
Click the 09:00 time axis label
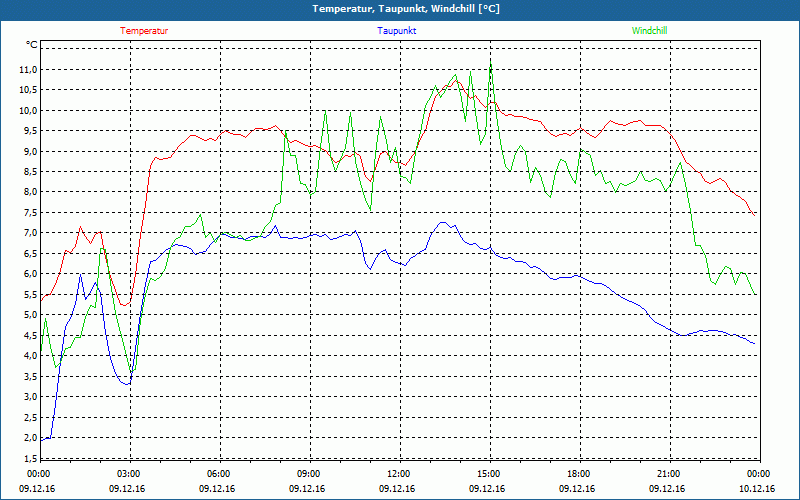pyautogui.click(x=309, y=474)
